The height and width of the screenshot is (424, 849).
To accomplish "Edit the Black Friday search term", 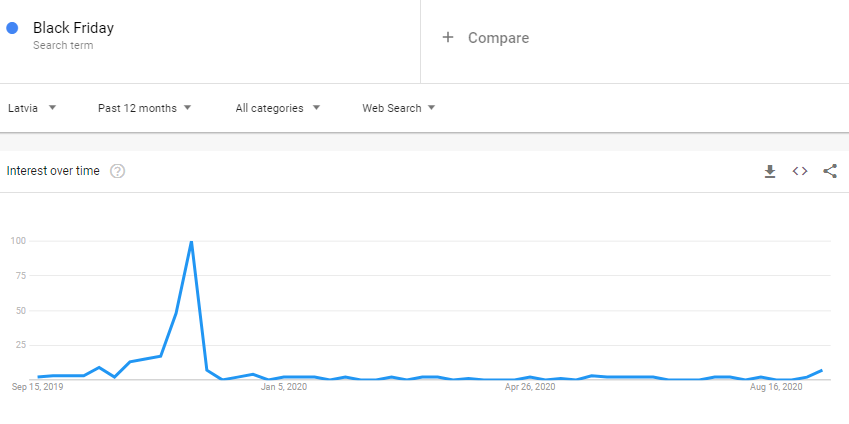I will coord(73,28).
